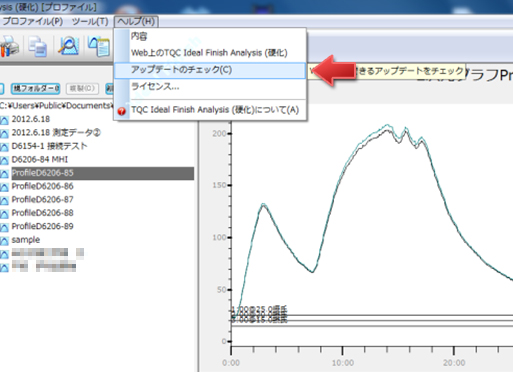Open the プロファイル(P) menu

32,21
